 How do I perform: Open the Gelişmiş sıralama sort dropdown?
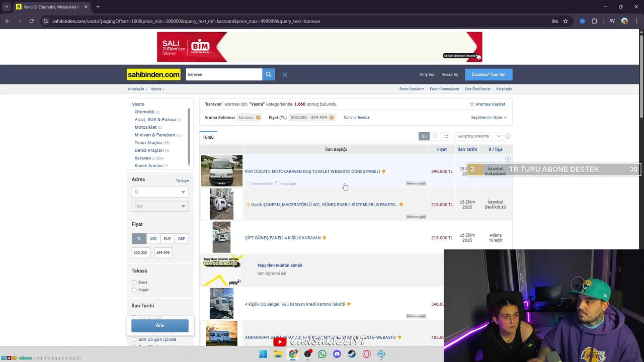point(478,136)
